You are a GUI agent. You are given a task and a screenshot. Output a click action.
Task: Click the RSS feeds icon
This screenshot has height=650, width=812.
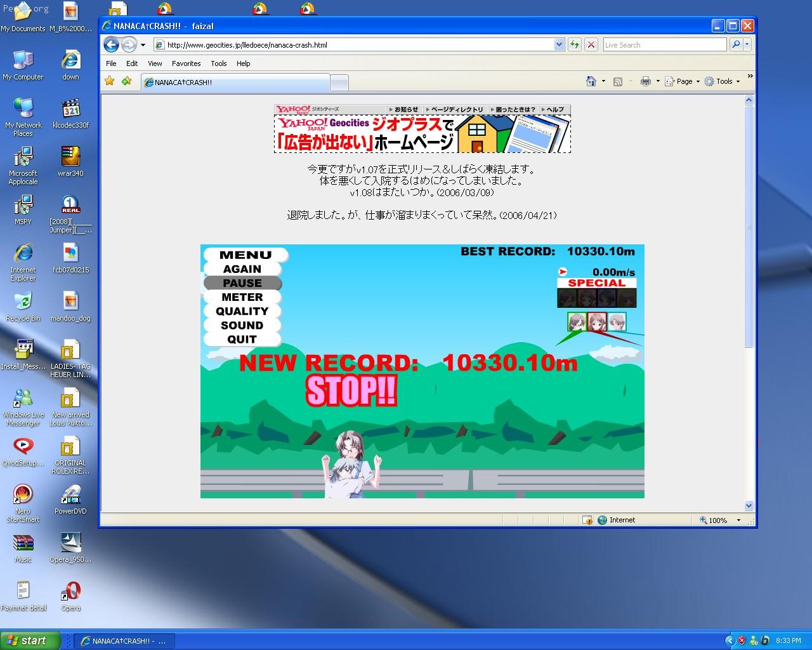[618, 81]
